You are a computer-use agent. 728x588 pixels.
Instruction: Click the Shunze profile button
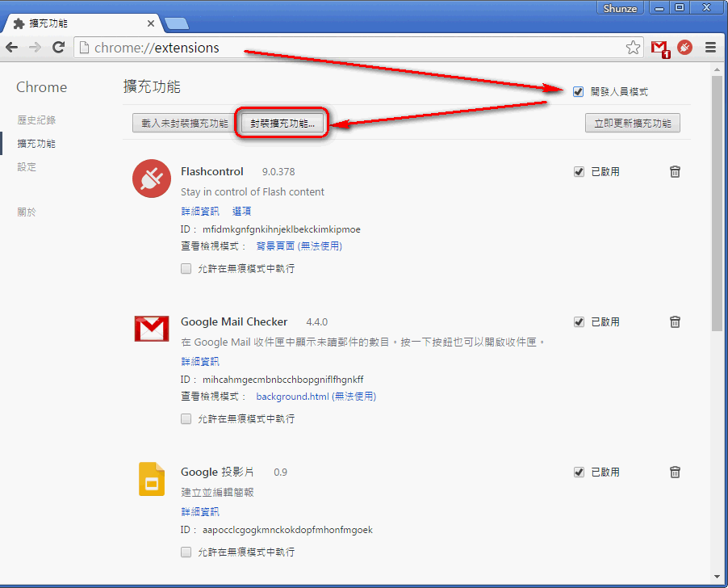(621, 8)
